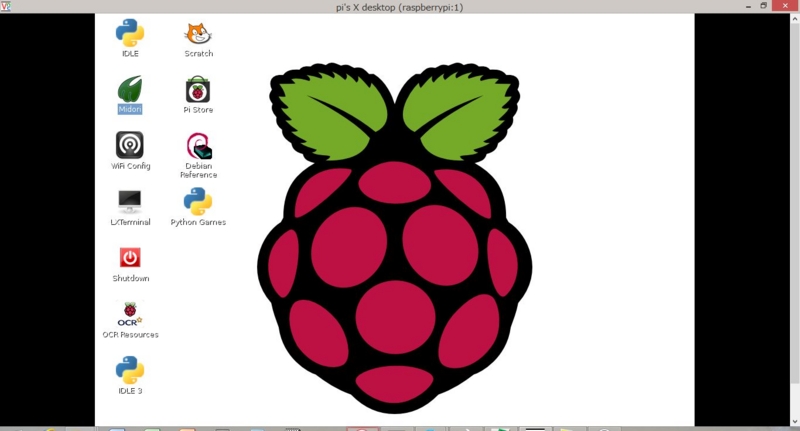Image resolution: width=800 pixels, height=431 pixels.
Task: Restore down the VNC viewer window
Action: (763, 6)
